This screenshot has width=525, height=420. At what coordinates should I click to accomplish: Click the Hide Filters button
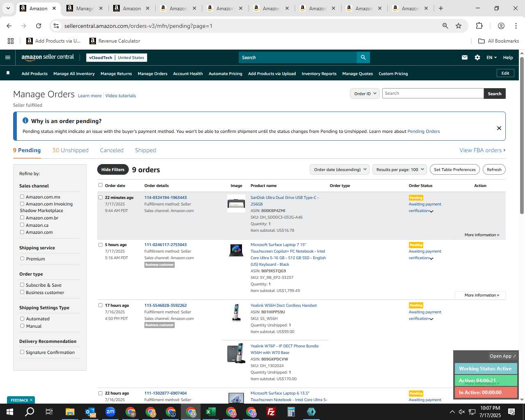113,169
